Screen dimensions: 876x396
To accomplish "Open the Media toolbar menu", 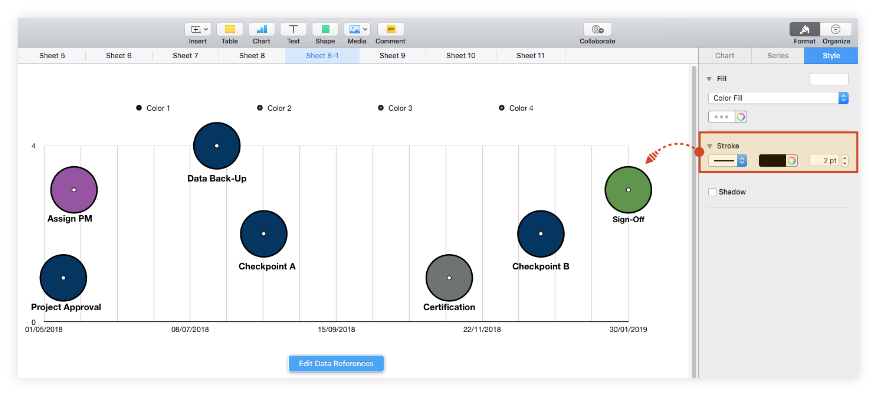I will click(357, 30).
